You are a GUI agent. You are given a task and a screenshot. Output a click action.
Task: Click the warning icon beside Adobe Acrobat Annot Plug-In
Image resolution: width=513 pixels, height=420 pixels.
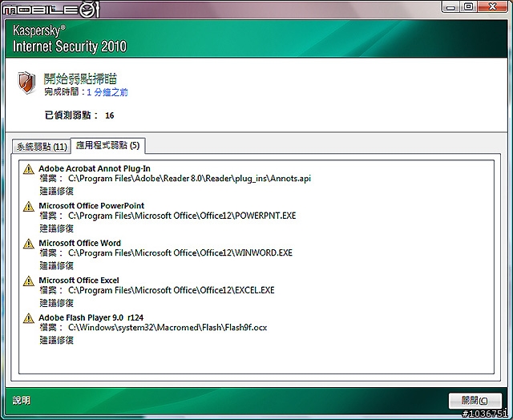tap(29, 169)
